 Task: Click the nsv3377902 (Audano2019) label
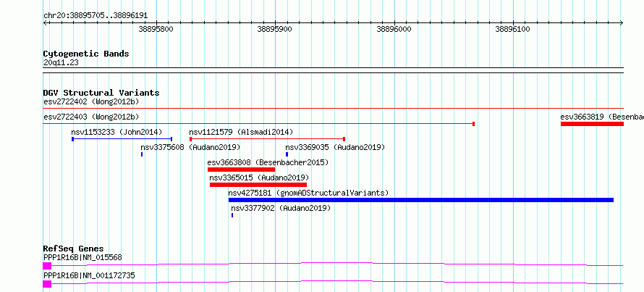coord(281,208)
